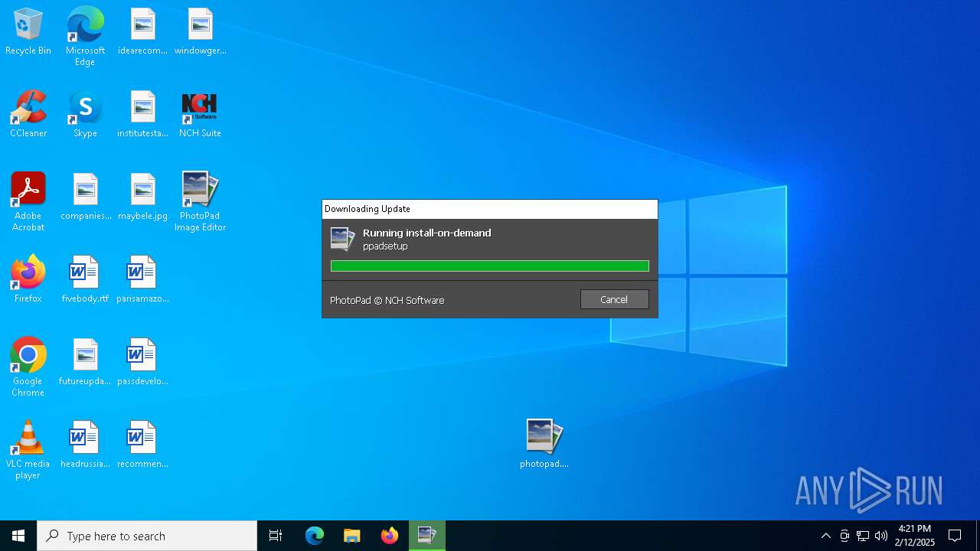This screenshot has height=551, width=980.
Task: Open the notification center icon
Action: tap(955, 536)
